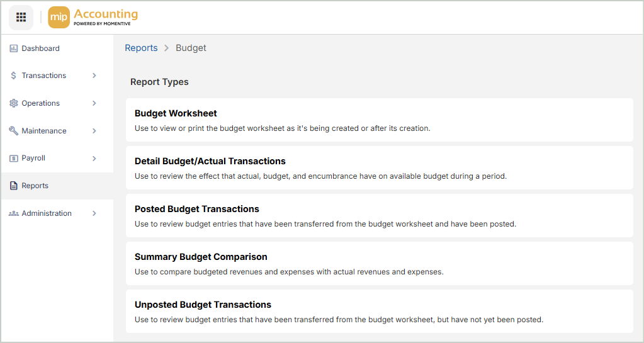This screenshot has height=343, width=644.
Task: Expand the Transactions submenu chevron
Action: 94,76
